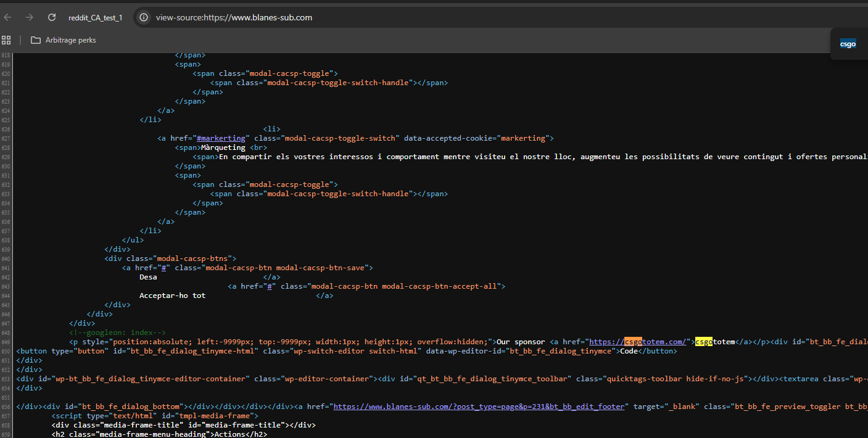Click the </ul> closing tag
Screen dimensions: 868x438
click(x=133, y=240)
